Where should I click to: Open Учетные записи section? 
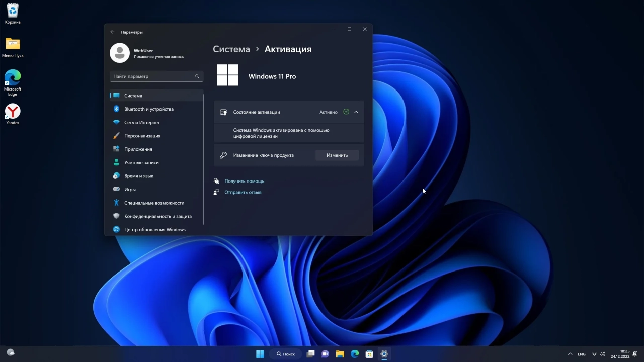tap(156, 162)
